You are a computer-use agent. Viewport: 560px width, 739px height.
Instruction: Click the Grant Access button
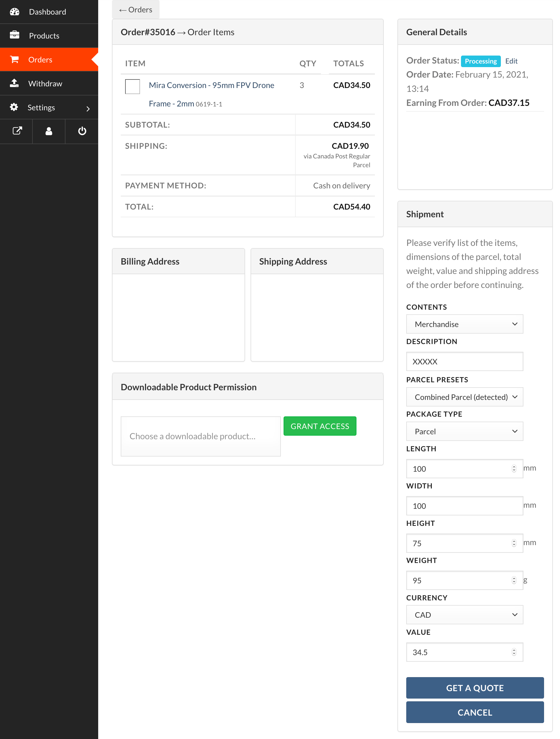tap(320, 426)
